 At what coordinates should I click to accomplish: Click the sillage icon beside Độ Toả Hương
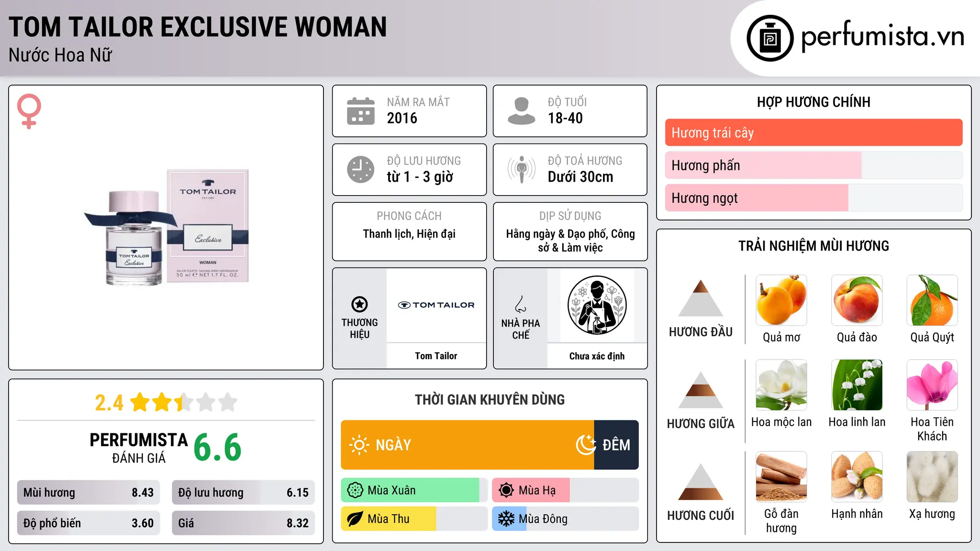(x=522, y=169)
